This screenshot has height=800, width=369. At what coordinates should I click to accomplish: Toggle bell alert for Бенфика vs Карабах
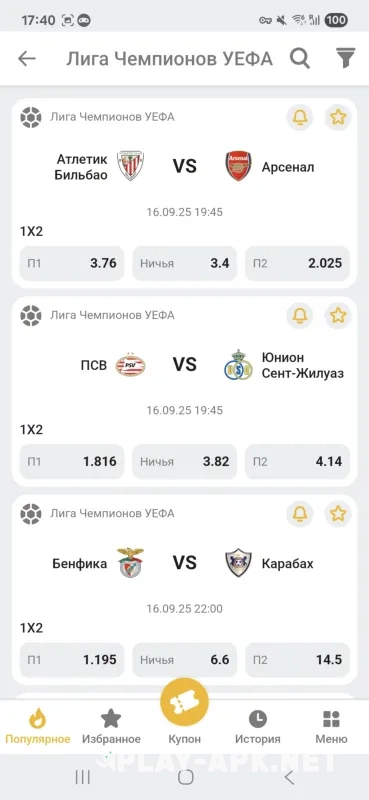pyautogui.click(x=300, y=513)
